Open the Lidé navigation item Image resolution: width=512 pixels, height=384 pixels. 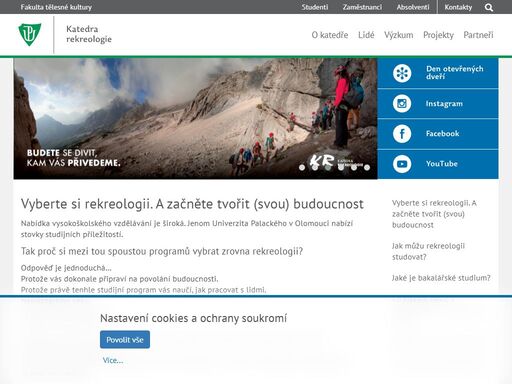[x=366, y=35]
